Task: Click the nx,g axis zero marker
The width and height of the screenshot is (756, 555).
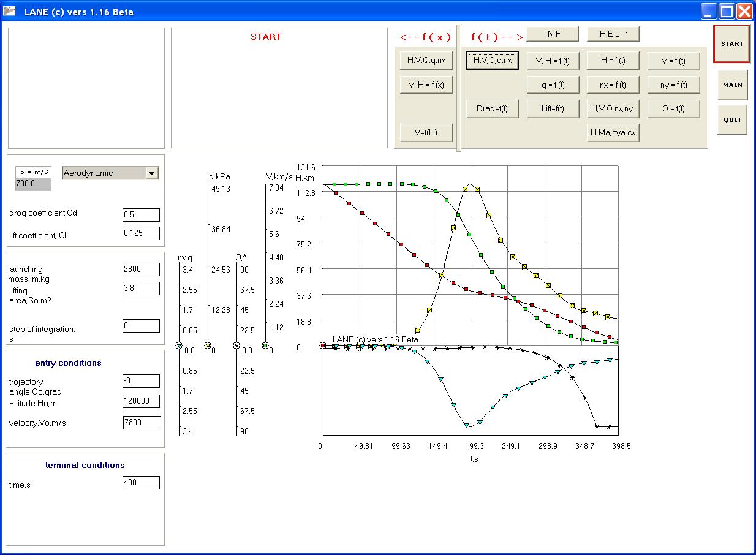Action: pos(180,346)
